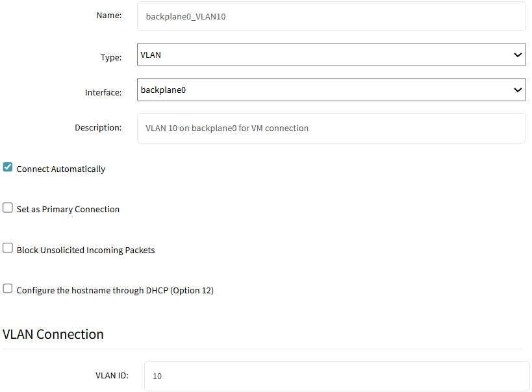The height and width of the screenshot is (392, 532).
Task: Focus the Description text field
Action: pos(331,129)
